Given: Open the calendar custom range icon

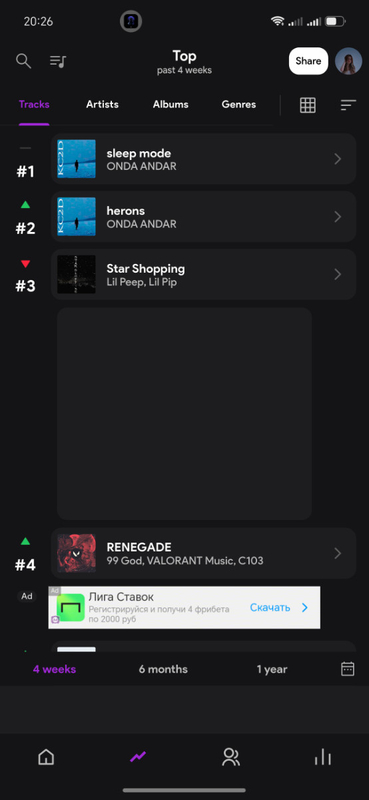Looking at the screenshot, I should 348,669.
